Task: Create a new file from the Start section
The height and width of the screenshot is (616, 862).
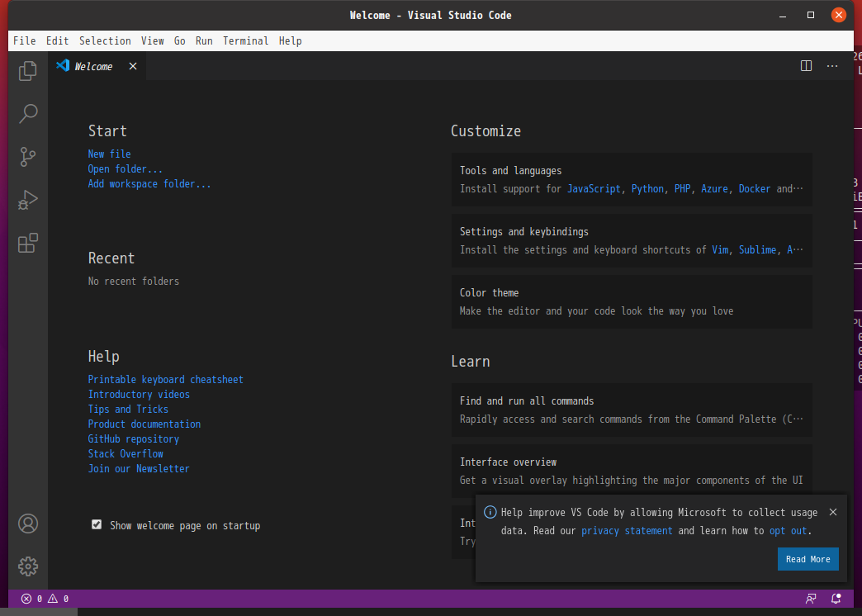Action: pos(109,154)
